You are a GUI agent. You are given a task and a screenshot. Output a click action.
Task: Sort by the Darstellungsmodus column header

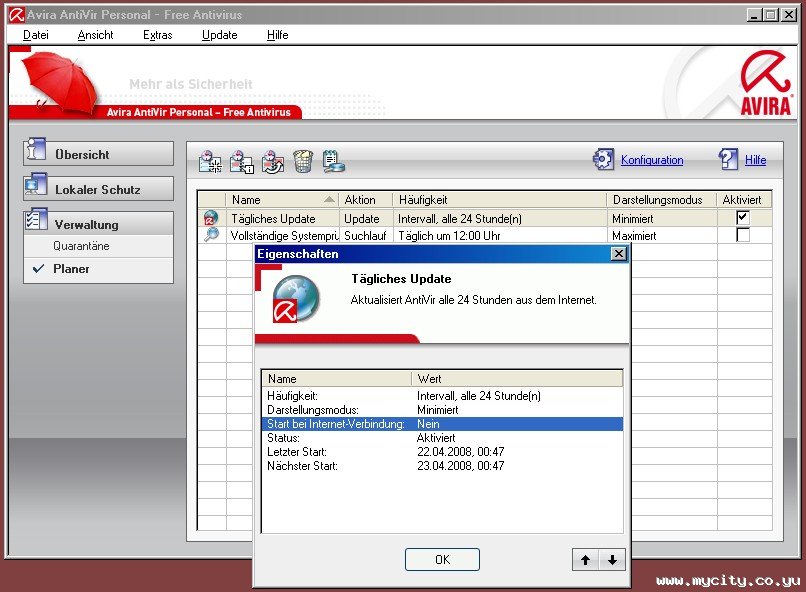[x=662, y=199]
